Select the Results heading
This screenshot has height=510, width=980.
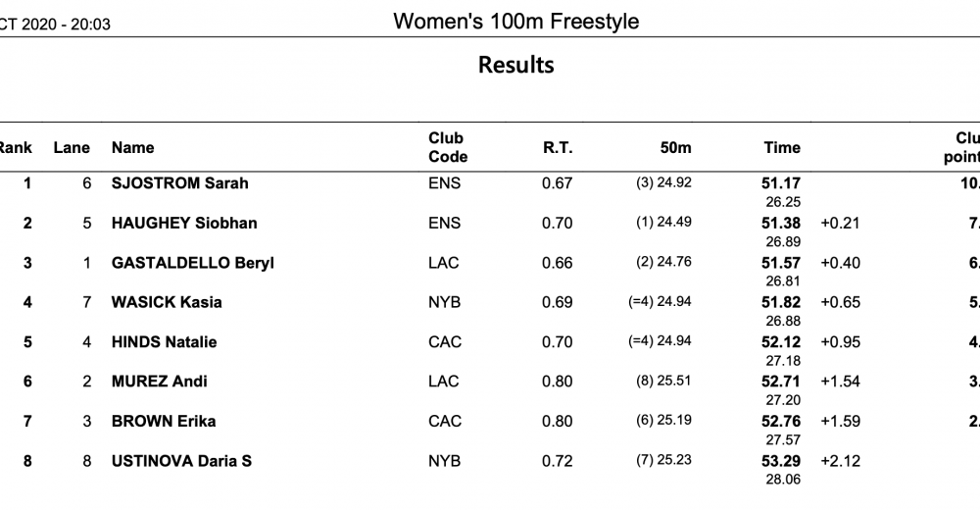click(516, 65)
